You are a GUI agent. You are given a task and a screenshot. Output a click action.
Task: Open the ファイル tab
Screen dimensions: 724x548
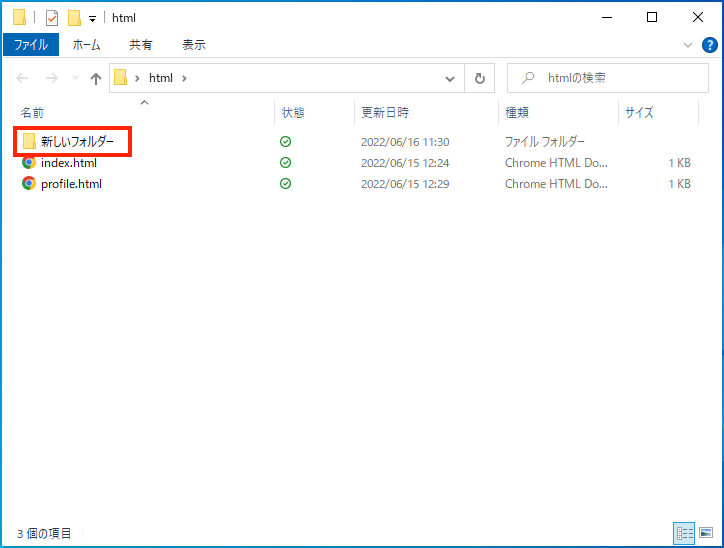click(31, 45)
